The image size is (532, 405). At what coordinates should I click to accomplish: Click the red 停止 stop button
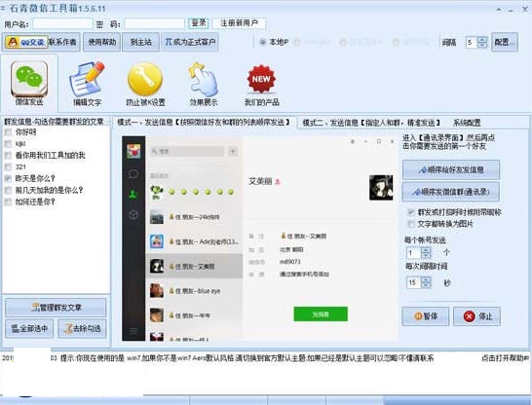tap(476, 316)
